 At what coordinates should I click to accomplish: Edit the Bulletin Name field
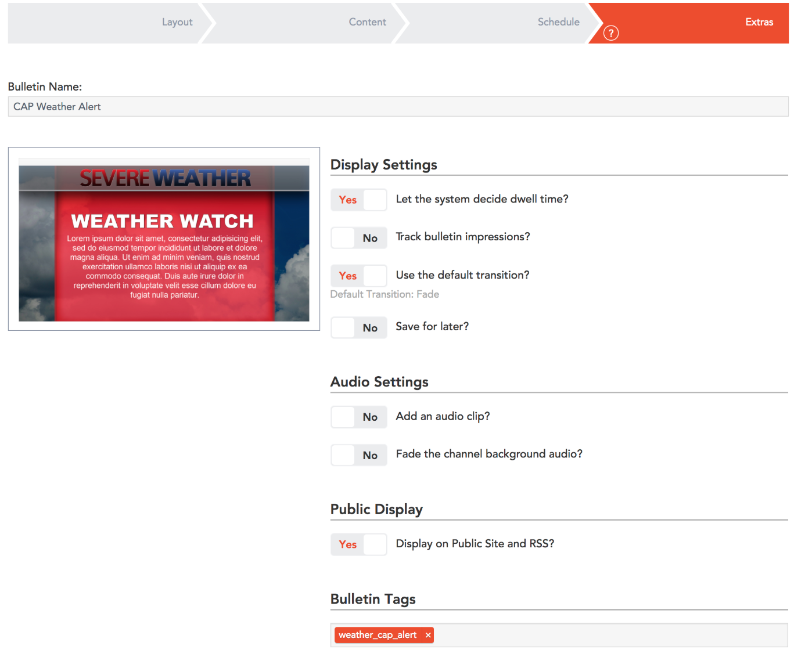click(x=398, y=107)
